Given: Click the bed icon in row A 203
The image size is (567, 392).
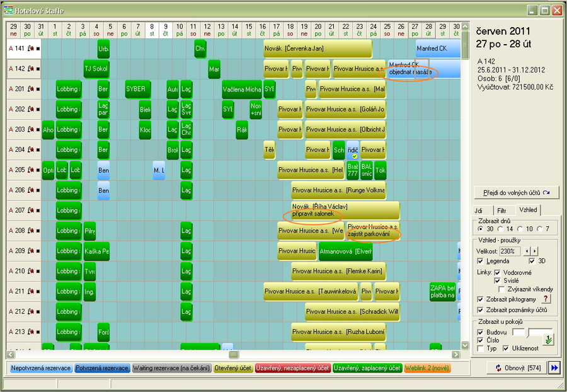Looking at the screenshot, I should pyautogui.click(x=30, y=129).
